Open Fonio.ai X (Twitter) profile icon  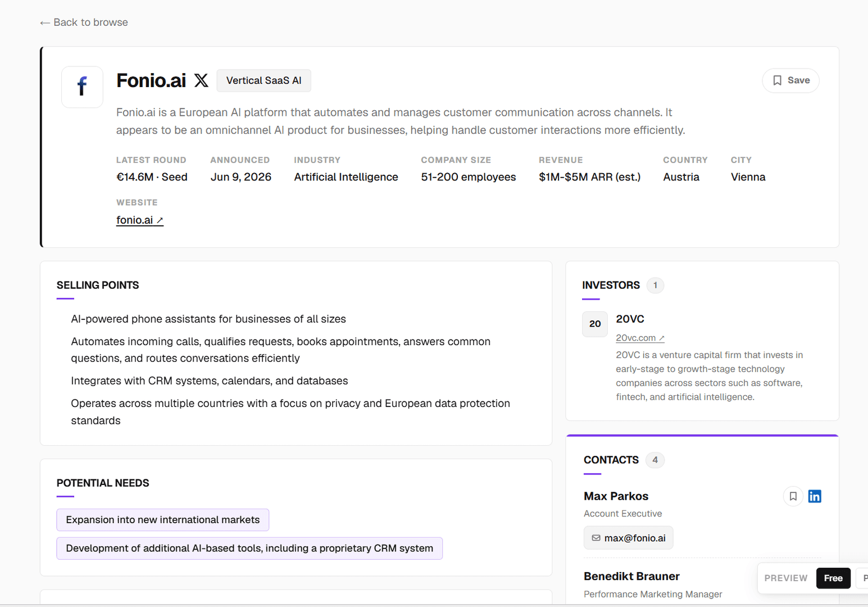201,80
